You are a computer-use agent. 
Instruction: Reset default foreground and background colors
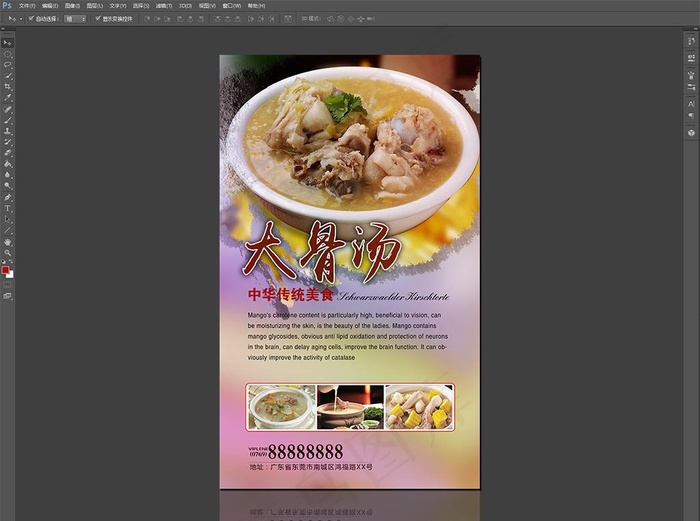[x=4, y=262]
